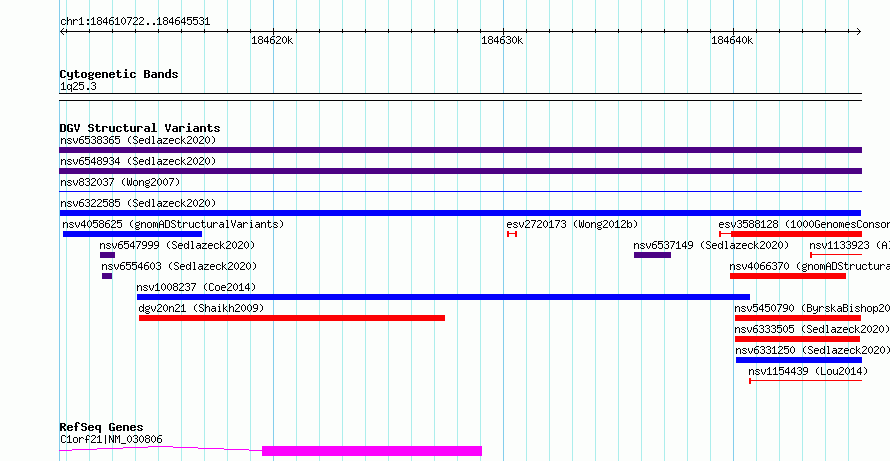Click the small red glyph under esv2720173
This screenshot has height=461, width=890.
pos(512,234)
